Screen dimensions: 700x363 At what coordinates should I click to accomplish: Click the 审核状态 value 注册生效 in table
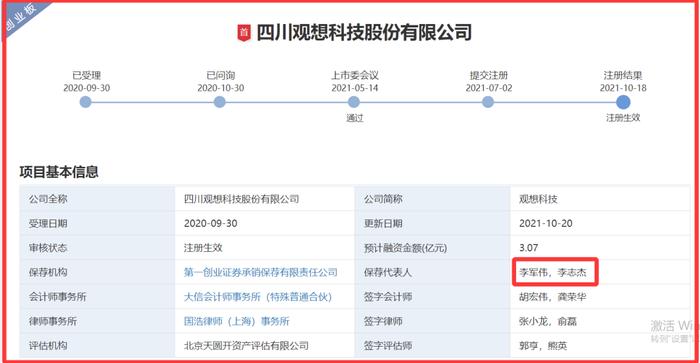[x=203, y=248]
